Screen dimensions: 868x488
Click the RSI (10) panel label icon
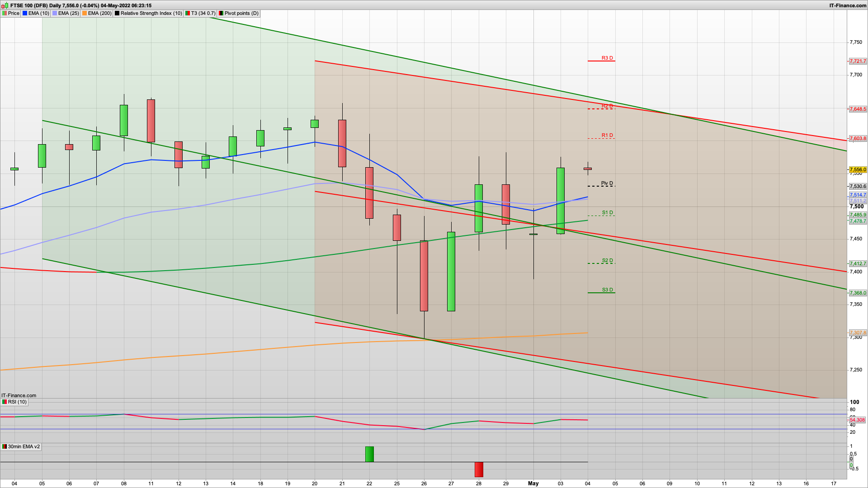pyautogui.click(x=5, y=402)
